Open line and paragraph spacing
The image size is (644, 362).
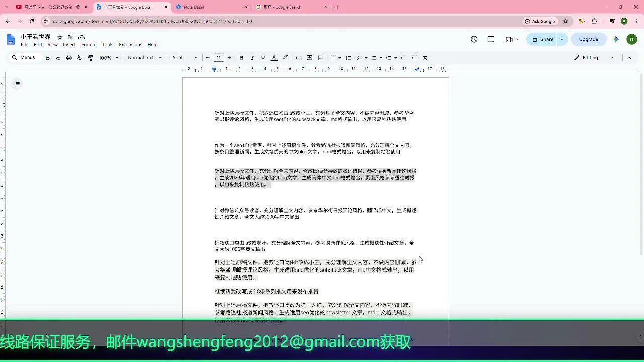[x=348, y=58]
